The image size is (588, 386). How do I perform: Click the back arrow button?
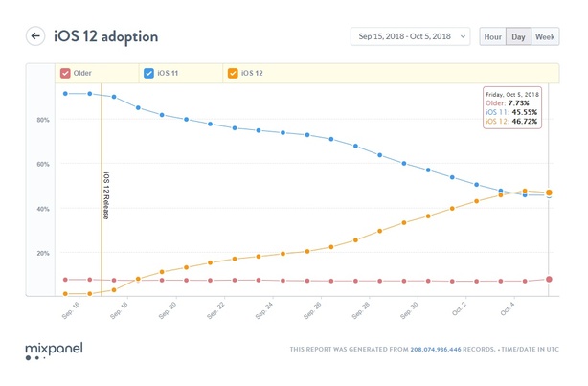[35, 36]
